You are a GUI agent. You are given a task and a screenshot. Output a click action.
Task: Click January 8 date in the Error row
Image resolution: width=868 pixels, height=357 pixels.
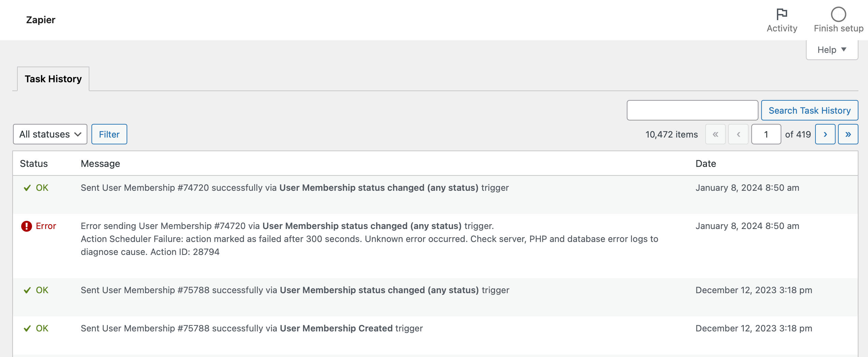coord(747,226)
